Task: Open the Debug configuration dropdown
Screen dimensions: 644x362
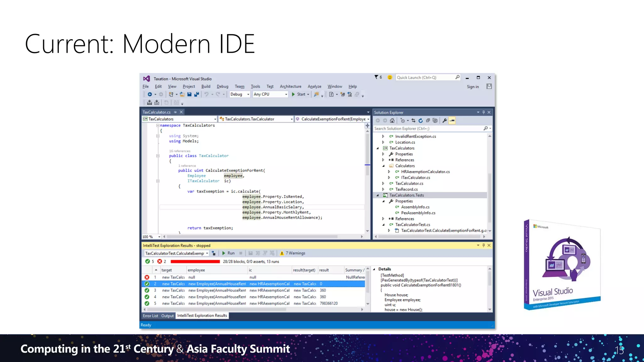Action: coord(240,94)
